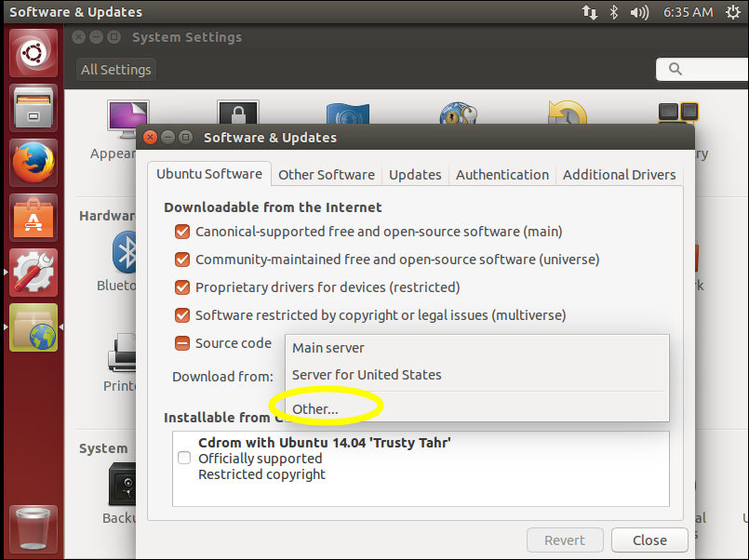749x560 pixels.
Task: Click search magnifier in System Settings
Action: (x=675, y=69)
